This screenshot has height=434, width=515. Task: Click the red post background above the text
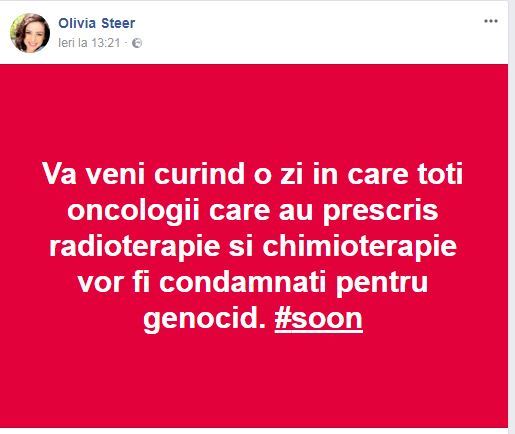253,110
